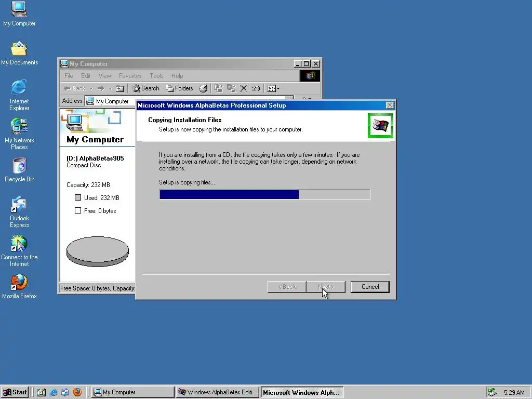Switch to My Computer taskbar button
Screen dimensions: 532x399
tap(133, 392)
